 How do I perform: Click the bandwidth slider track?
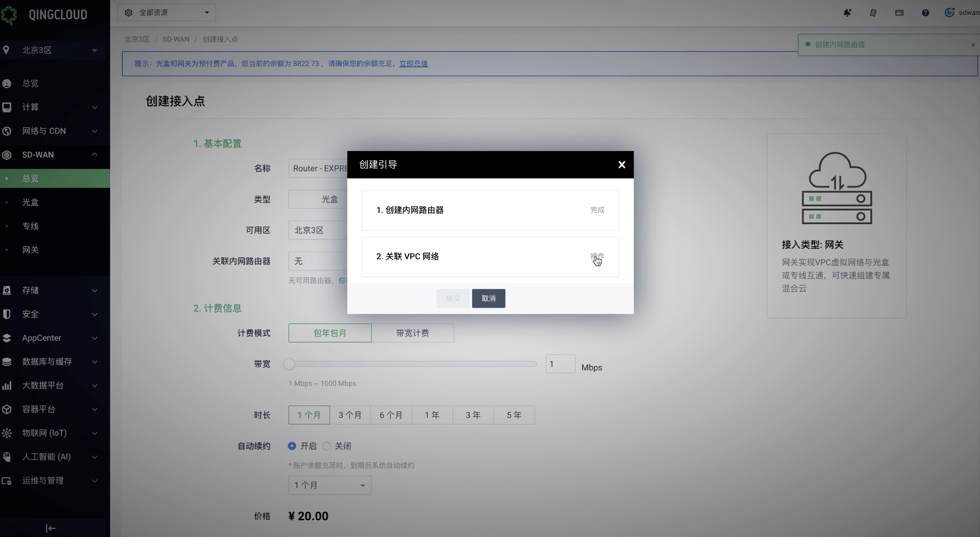(412, 364)
